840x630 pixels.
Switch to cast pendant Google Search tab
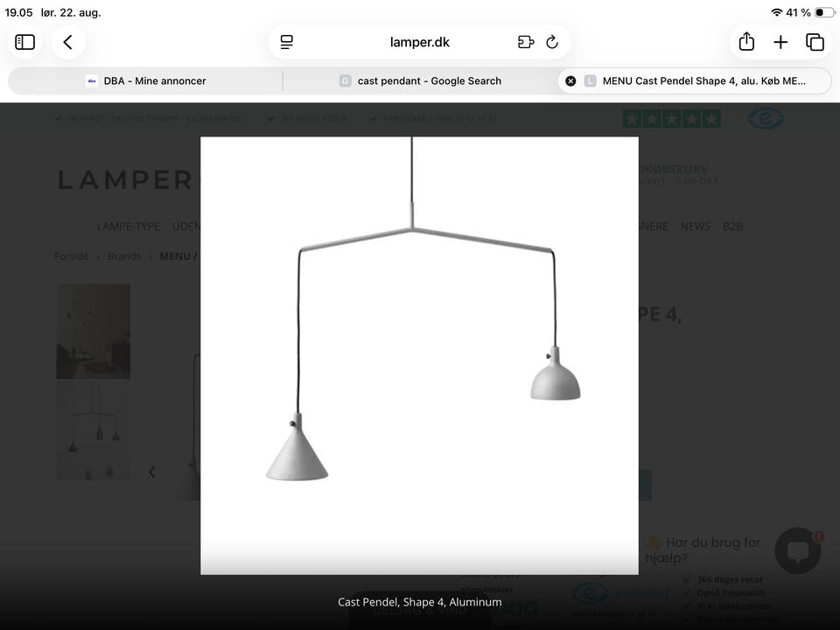(x=421, y=80)
